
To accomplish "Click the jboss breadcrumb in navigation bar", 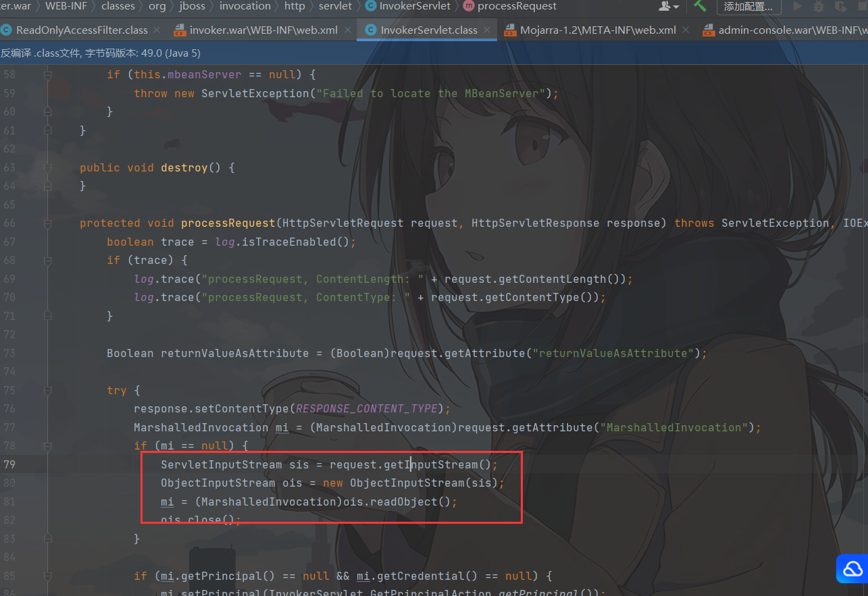I will tap(192, 6).
